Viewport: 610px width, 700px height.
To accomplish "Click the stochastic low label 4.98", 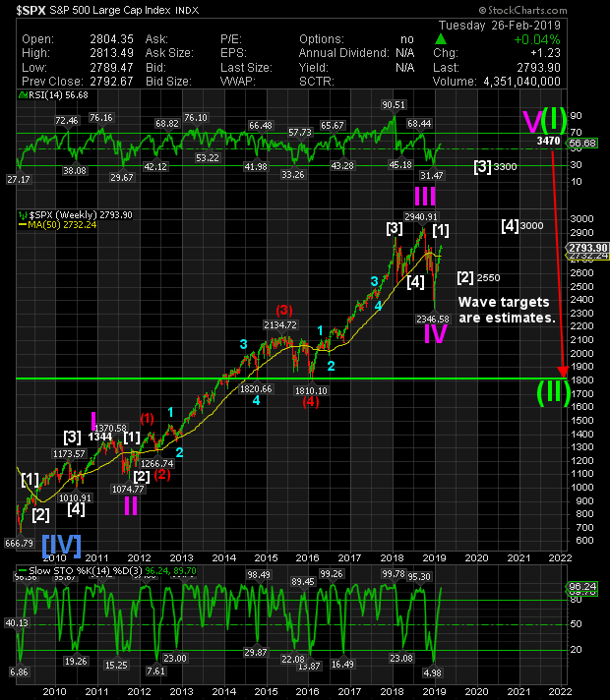I will [432, 672].
